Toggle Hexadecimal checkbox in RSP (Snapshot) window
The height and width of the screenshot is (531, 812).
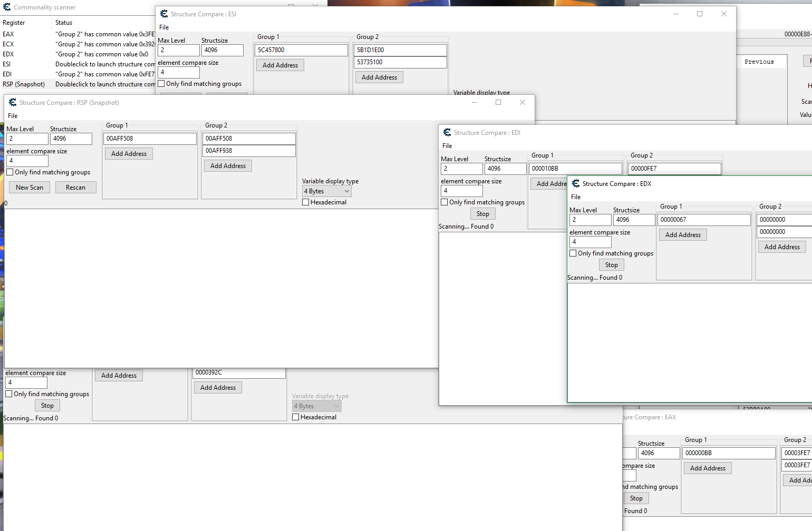[306, 202]
